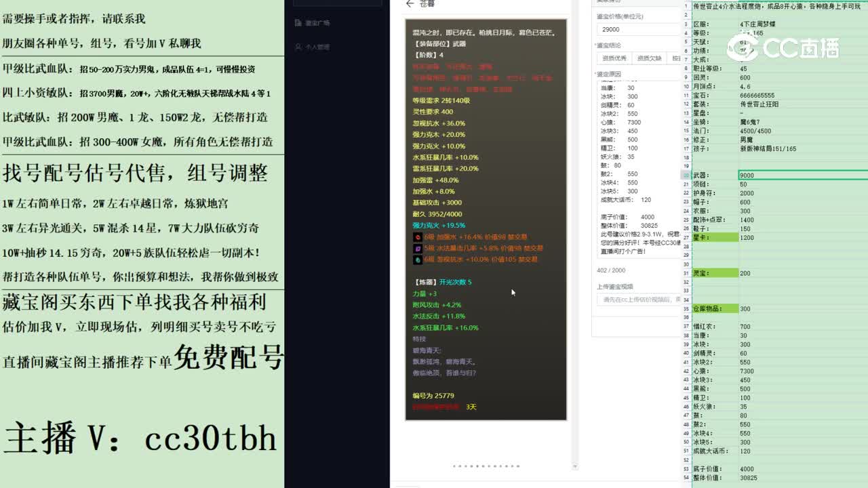Click the 底子价值 value 4000 in spreadsheet
This screenshot has width=868, height=488.
747,469
